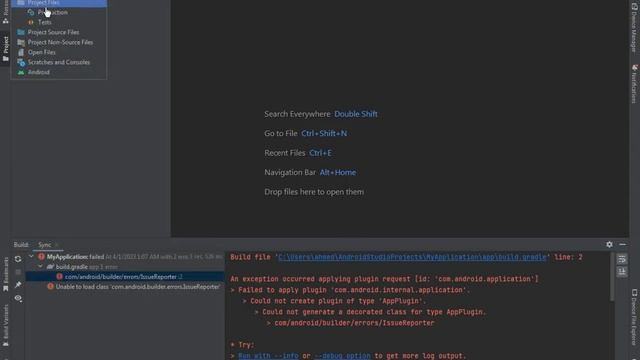The width and height of the screenshot is (640, 360).
Task: Click the Android robot icon in the view list
Action: pyautogui.click(x=21, y=72)
